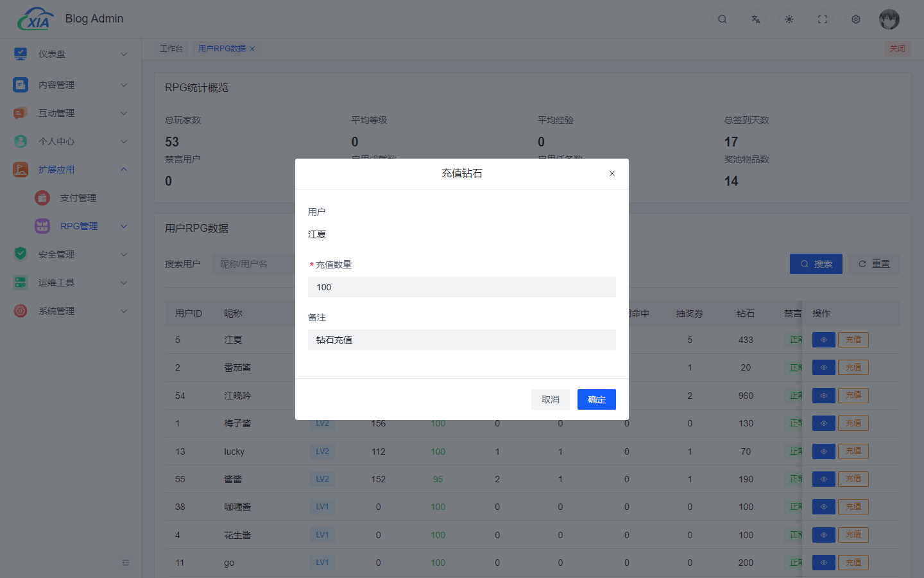Click the 系统管理 sidebar icon
This screenshot has width=924, height=578.
pyautogui.click(x=21, y=311)
